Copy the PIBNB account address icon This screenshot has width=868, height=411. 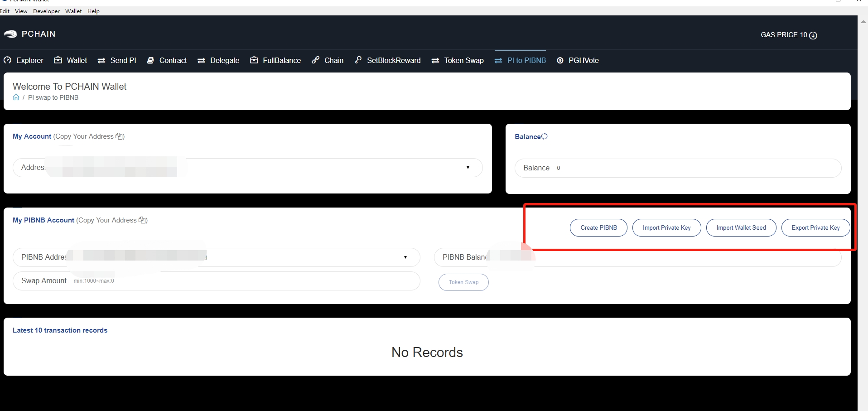point(142,220)
